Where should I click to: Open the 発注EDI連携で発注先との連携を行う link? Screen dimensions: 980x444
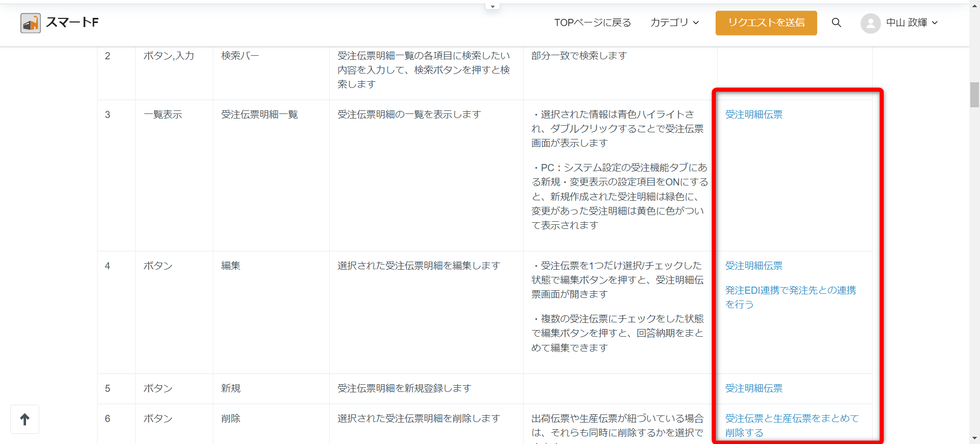pos(790,291)
